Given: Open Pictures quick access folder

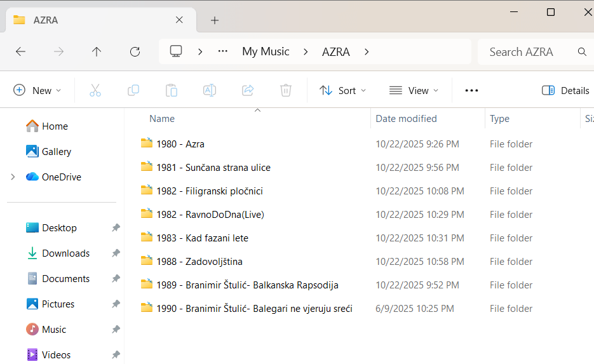Looking at the screenshot, I should click(50, 304).
